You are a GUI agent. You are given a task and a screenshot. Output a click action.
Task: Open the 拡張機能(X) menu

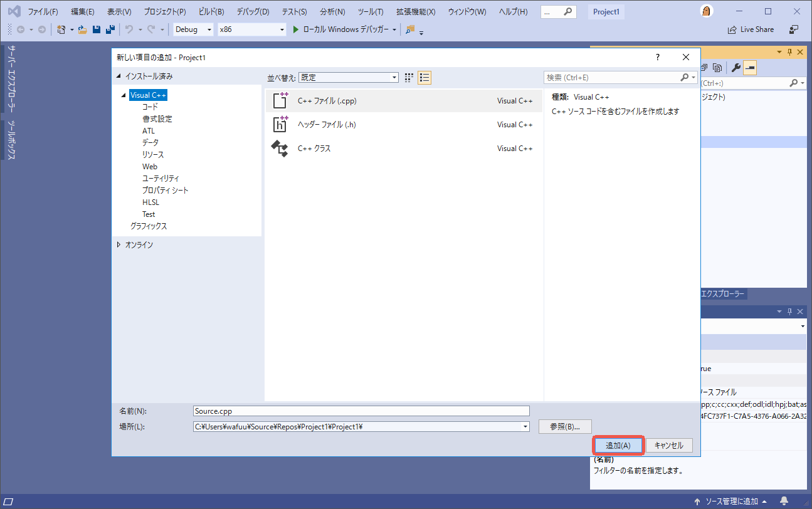click(416, 12)
